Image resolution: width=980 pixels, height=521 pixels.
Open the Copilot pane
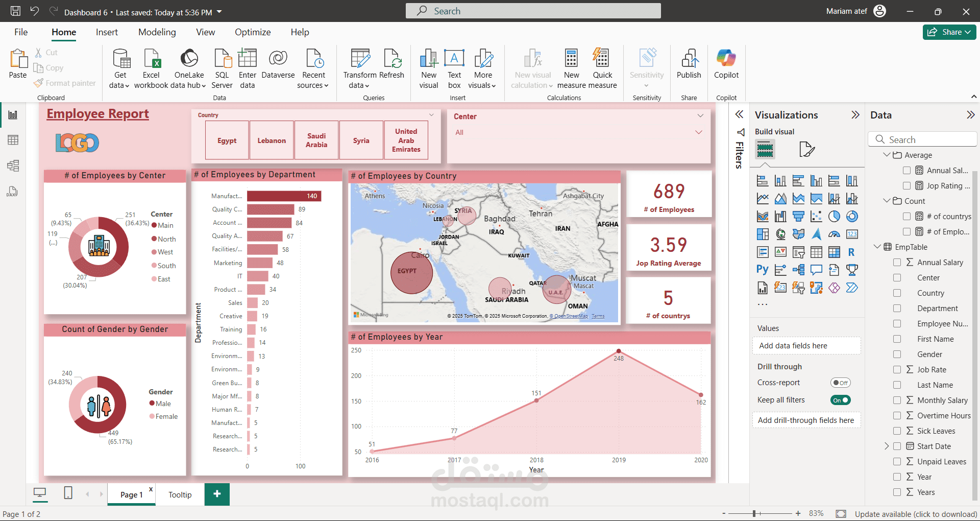pos(726,64)
